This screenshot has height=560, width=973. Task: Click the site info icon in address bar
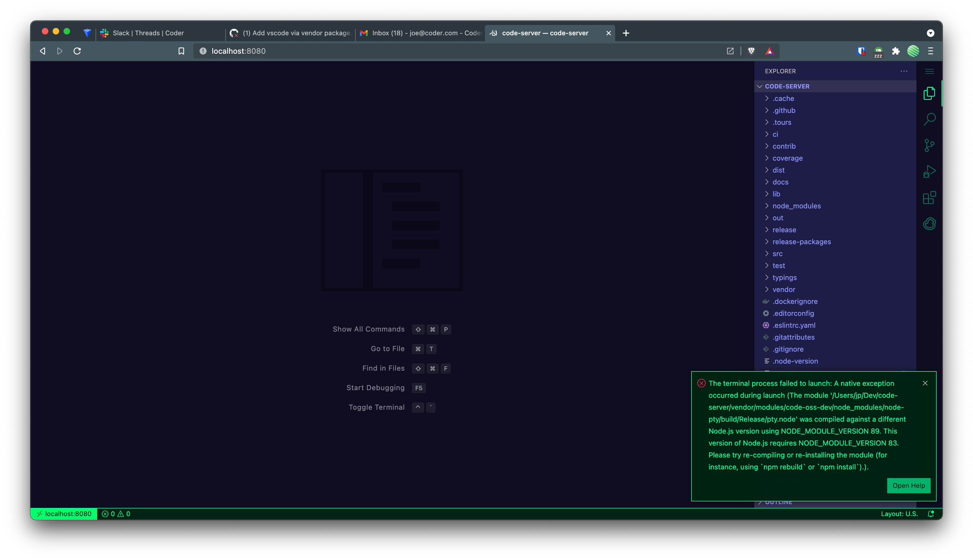coord(203,51)
